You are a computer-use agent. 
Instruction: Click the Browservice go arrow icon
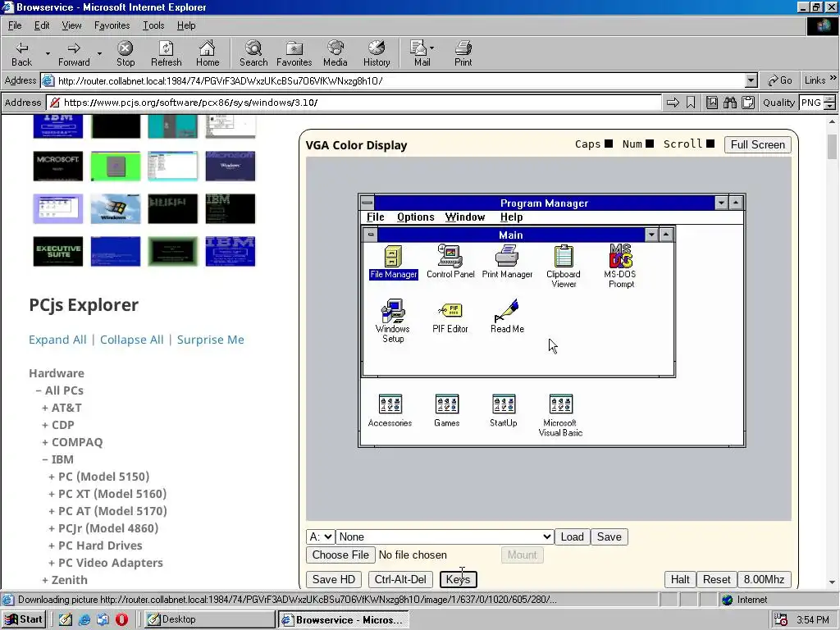point(673,103)
